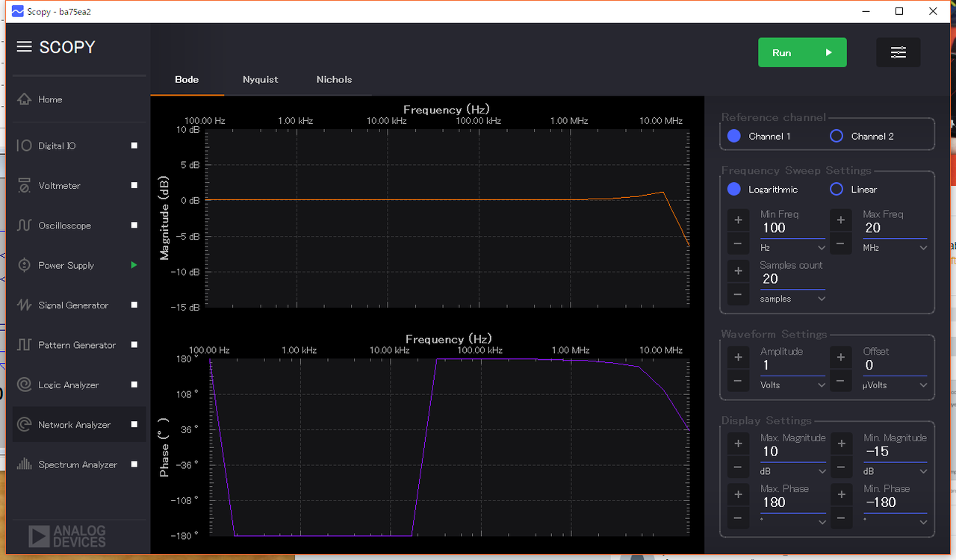Switch to the Nichols tab

point(334,80)
